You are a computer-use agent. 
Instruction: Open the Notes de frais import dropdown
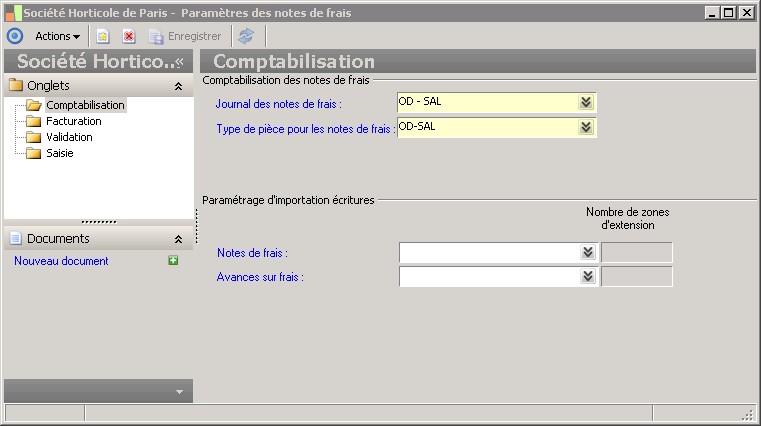pos(588,252)
